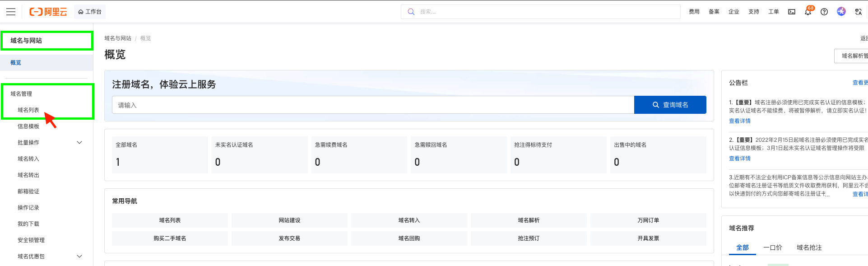Open 我的下载 in the sidebar
The image size is (868, 266).
pyautogui.click(x=28, y=224)
